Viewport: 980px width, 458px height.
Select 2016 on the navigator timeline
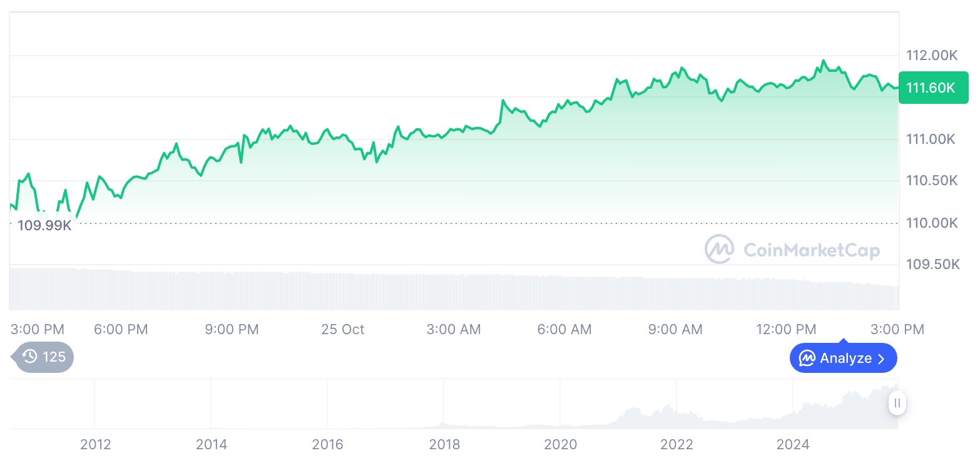pos(328,445)
